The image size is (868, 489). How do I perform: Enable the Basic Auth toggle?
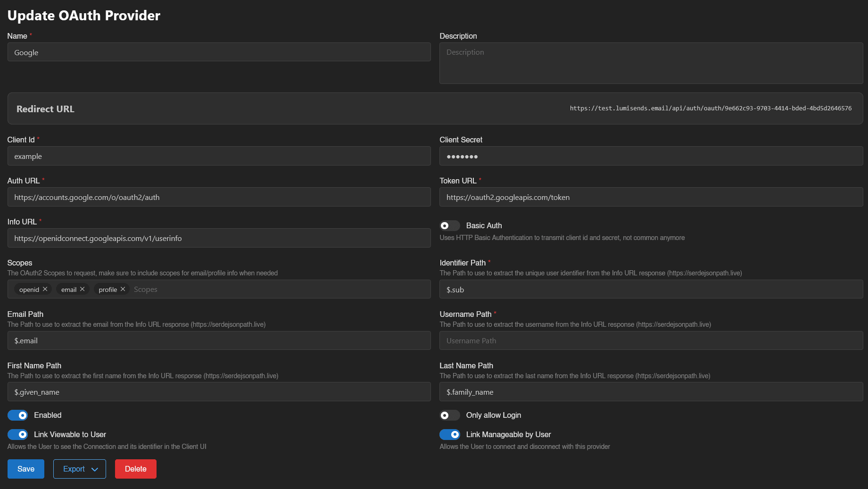449,225
